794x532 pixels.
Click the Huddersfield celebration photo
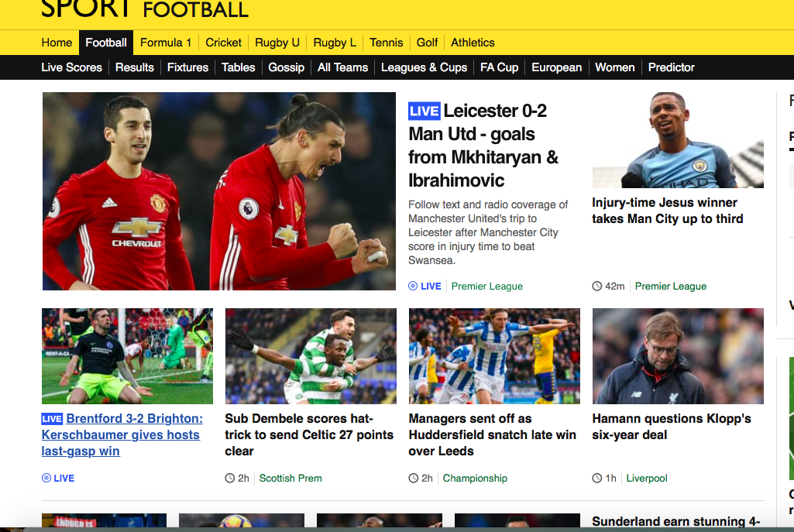(x=494, y=356)
